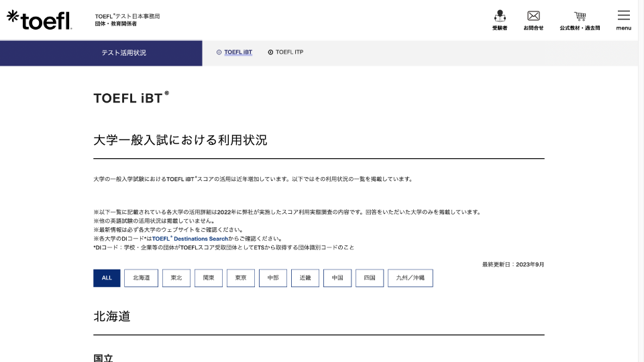The image size is (644, 362).
Task: Click the arrow icon beside TOEFL ITP
Action: click(x=270, y=52)
